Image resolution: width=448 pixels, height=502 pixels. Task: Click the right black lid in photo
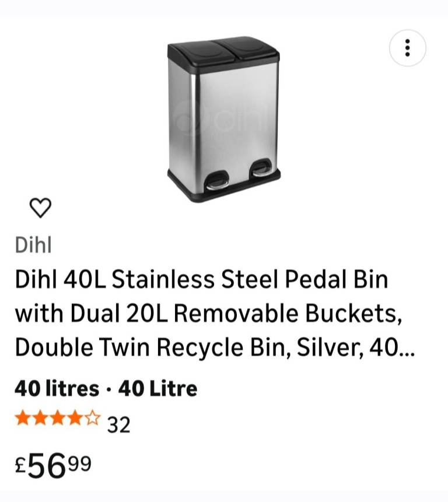click(249, 46)
